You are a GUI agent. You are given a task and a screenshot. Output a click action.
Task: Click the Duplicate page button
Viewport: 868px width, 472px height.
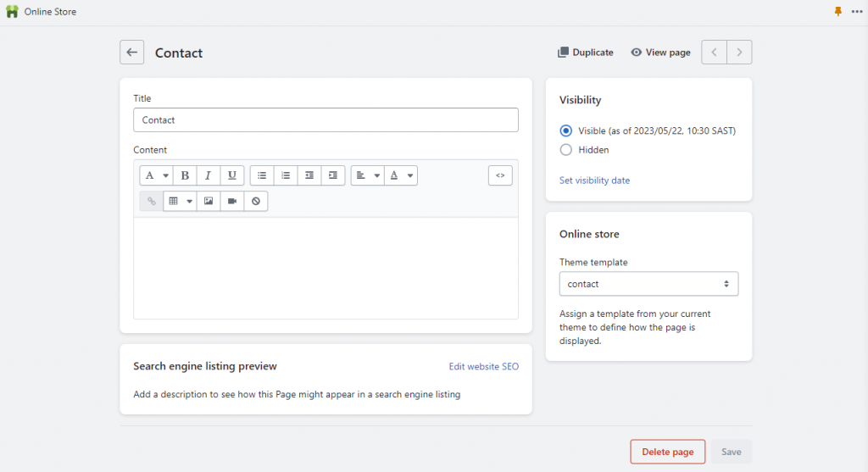[585, 53]
